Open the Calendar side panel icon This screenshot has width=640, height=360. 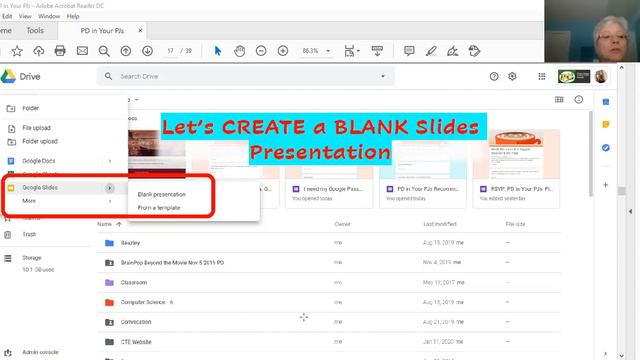606,102
